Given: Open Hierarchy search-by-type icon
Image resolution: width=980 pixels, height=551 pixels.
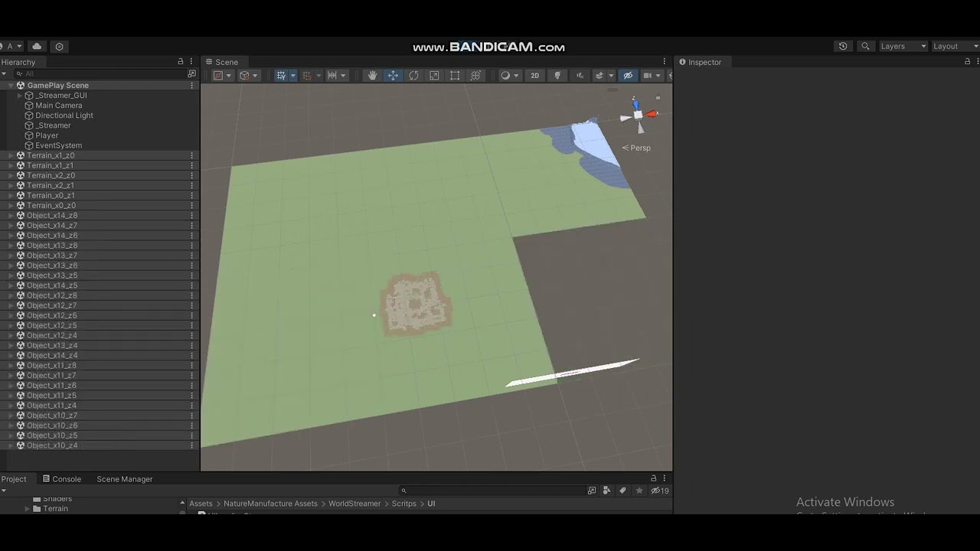Looking at the screenshot, I should click(191, 73).
